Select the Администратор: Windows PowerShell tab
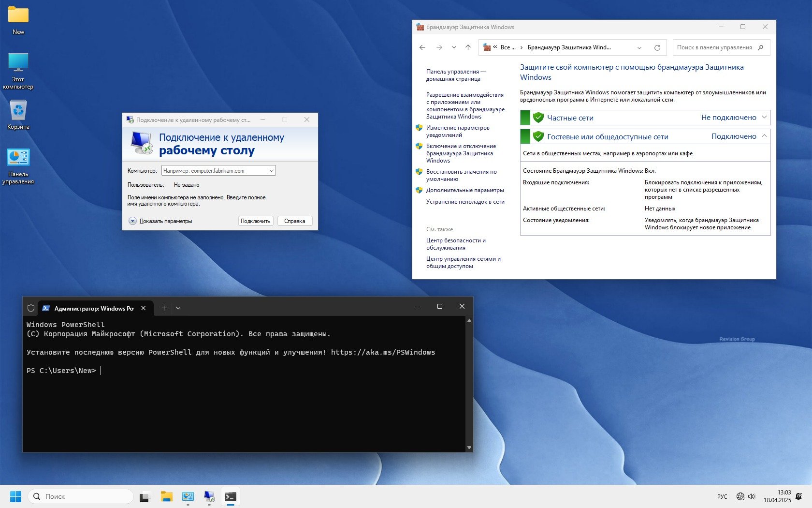This screenshot has width=812, height=508. click(x=93, y=308)
